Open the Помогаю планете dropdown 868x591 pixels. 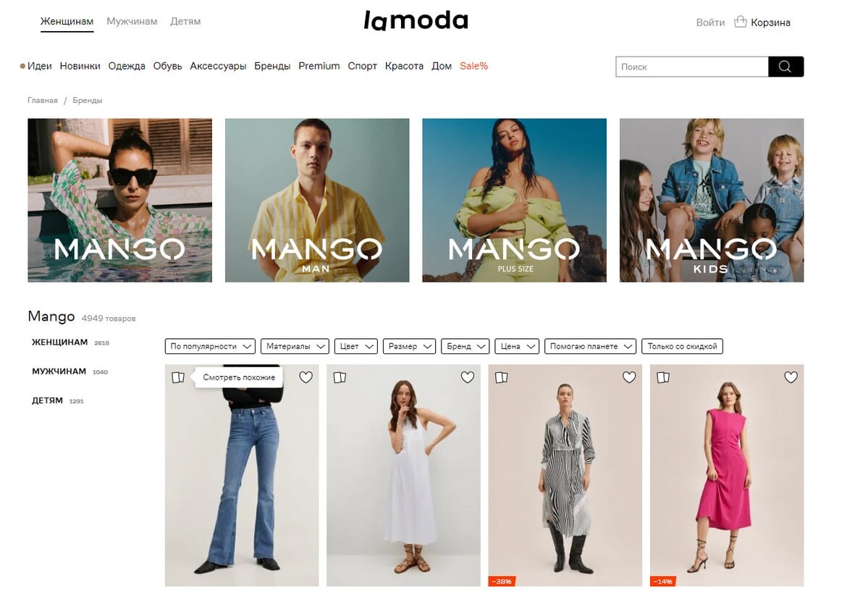click(x=590, y=346)
